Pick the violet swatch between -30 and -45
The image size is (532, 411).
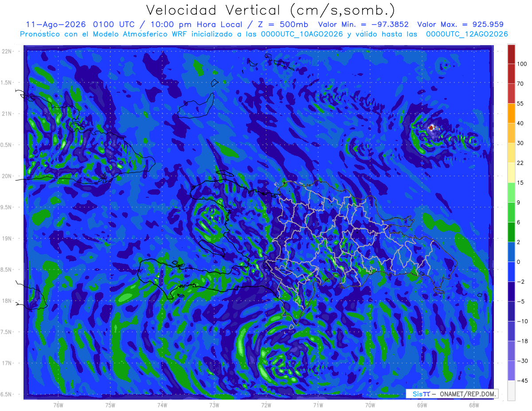click(x=511, y=371)
